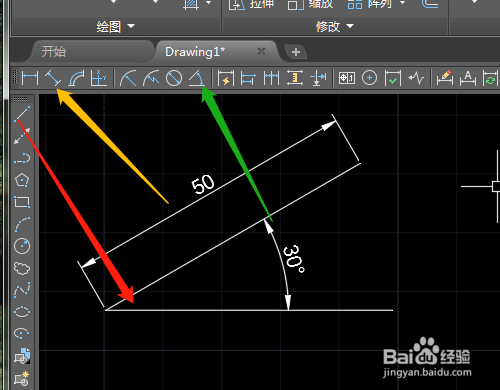Select the Spline tool
500x390 pixels.
click(x=22, y=290)
